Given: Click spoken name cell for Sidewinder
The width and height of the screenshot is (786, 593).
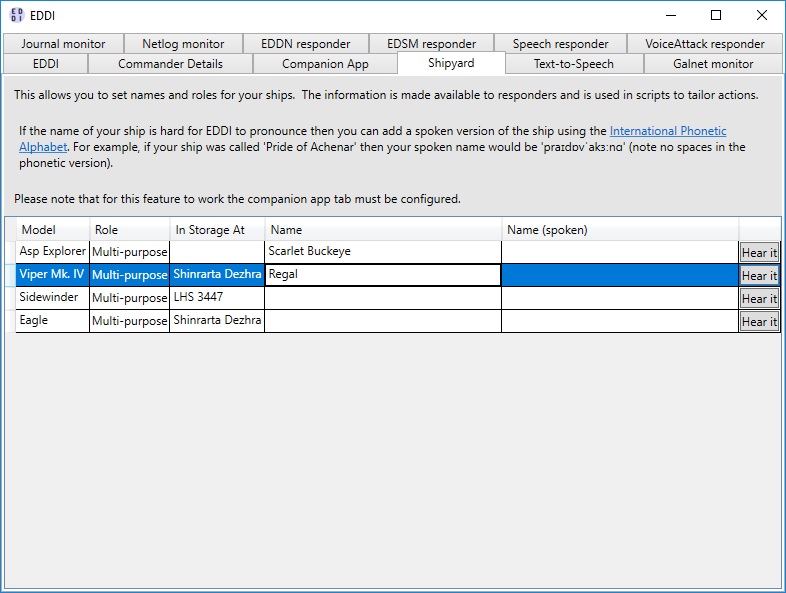Looking at the screenshot, I should tap(620, 298).
